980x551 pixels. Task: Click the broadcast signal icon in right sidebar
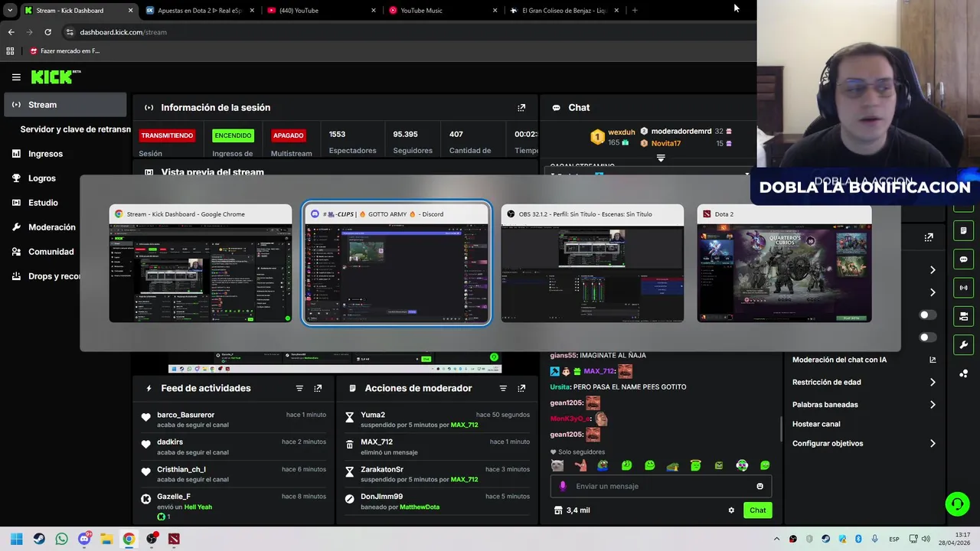coord(963,288)
